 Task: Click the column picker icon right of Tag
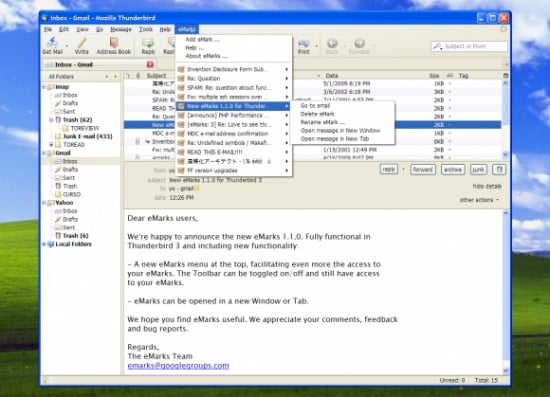coord(505,75)
